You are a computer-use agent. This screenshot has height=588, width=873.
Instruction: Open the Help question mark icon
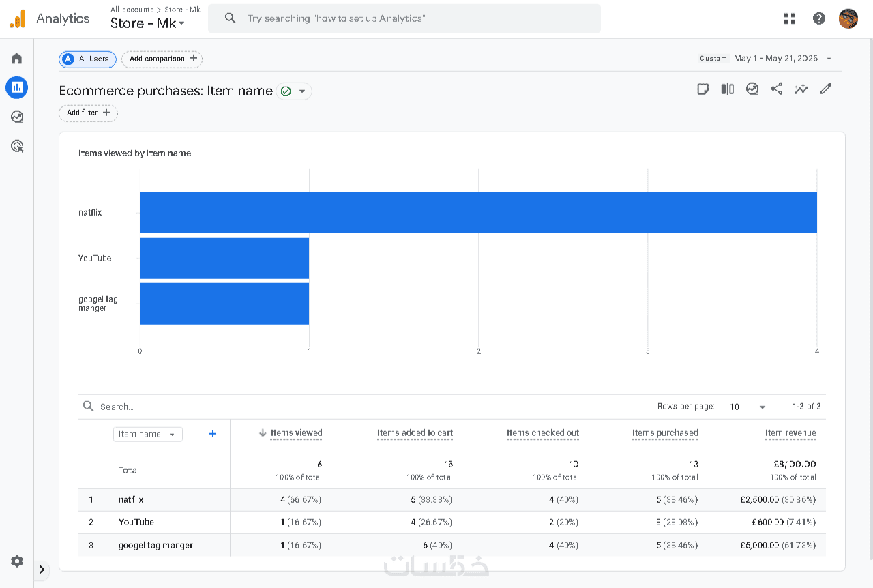pyautogui.click(x=819, y=19)
